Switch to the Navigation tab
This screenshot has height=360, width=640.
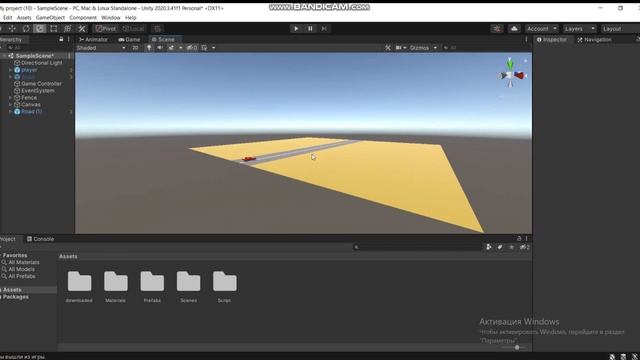point(595,40)
